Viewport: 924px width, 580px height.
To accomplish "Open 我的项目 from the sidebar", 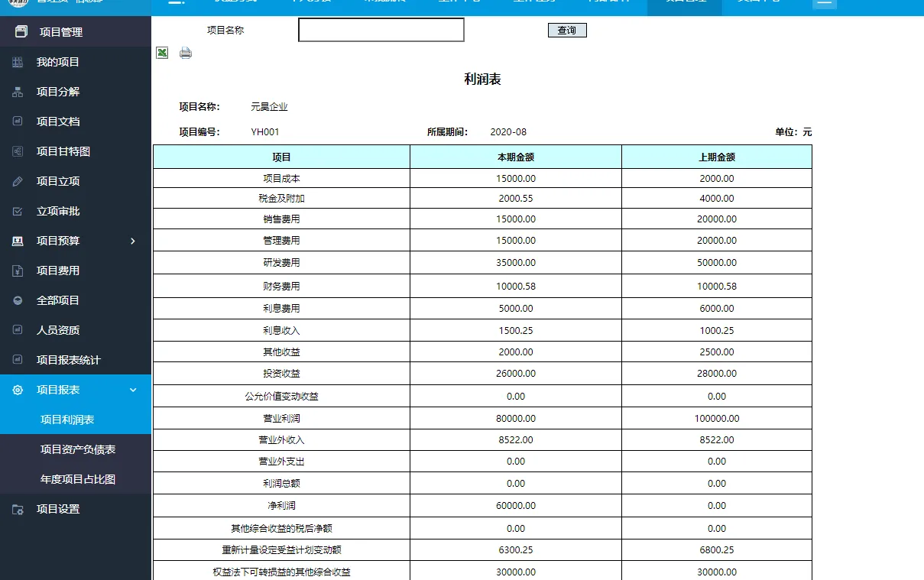I will (x=58, y=62).
